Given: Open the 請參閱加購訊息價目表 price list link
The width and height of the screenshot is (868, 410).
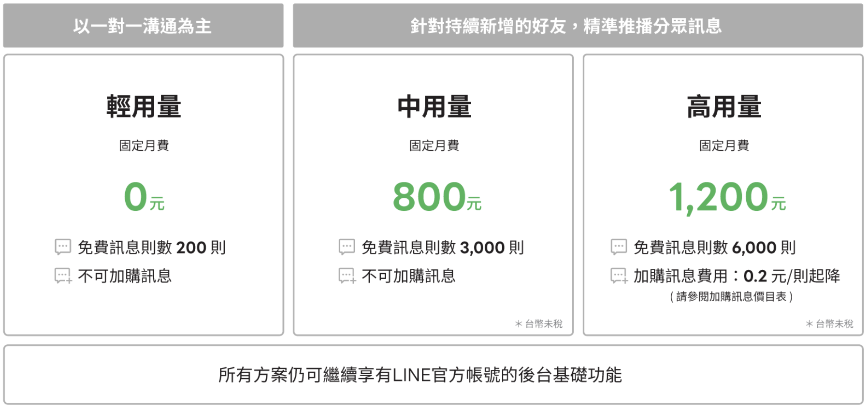Looking at the screenshot, I should pos(731,297).
